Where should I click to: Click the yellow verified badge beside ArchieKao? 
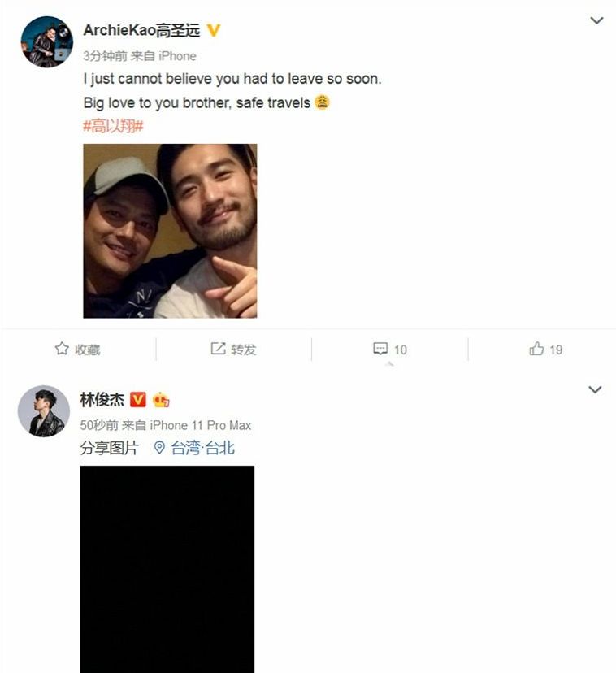pos(214,31)
